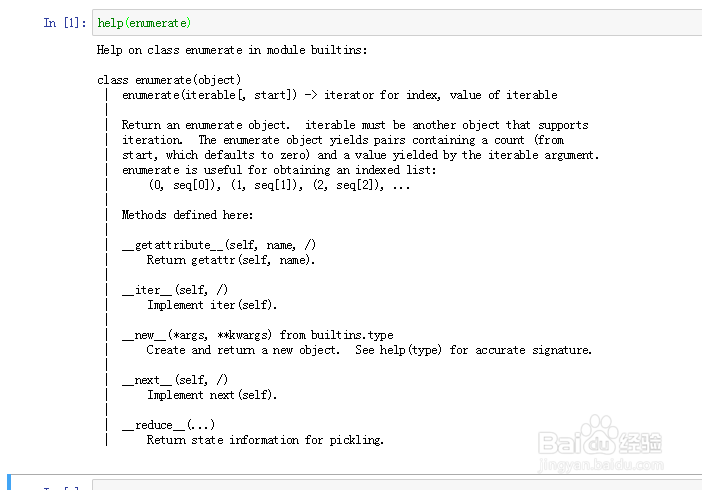Click 'Return state information for pickling.' text

265,440
